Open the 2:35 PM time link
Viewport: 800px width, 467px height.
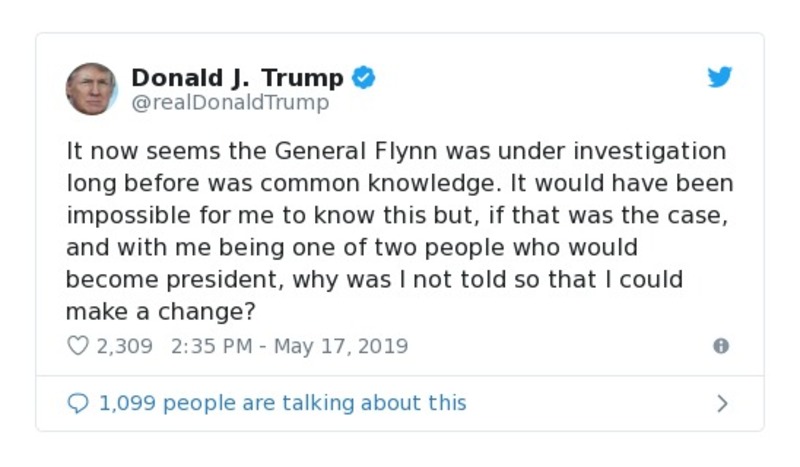[x=210, y=346]
